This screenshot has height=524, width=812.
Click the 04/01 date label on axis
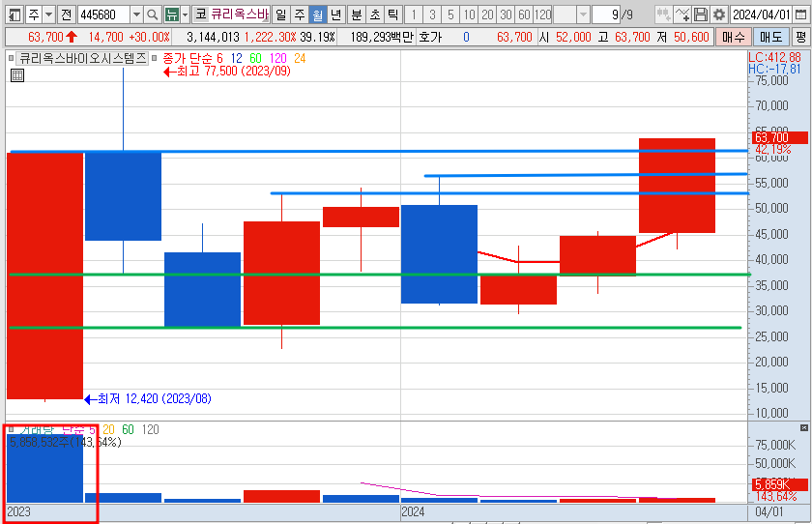pos(769,512)
